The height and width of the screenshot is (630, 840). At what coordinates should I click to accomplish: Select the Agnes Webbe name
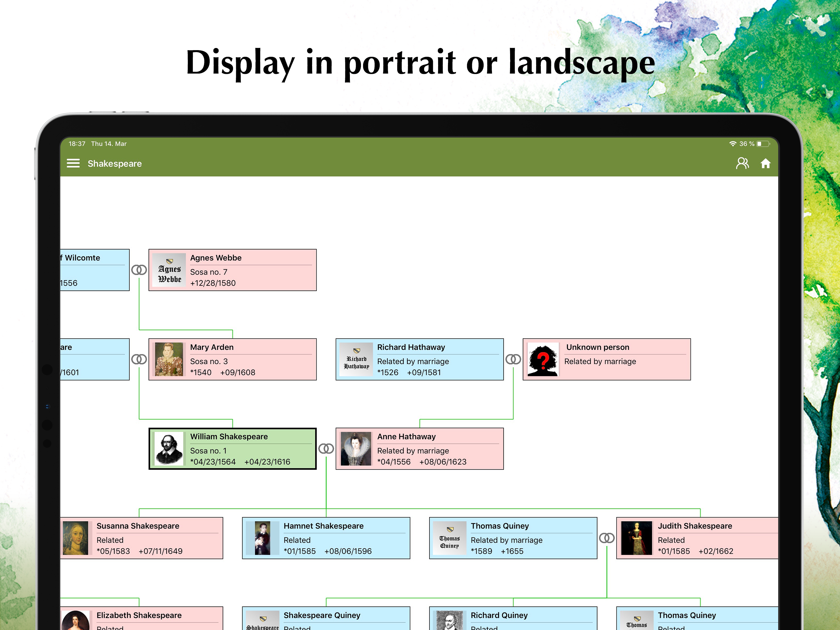216,257
